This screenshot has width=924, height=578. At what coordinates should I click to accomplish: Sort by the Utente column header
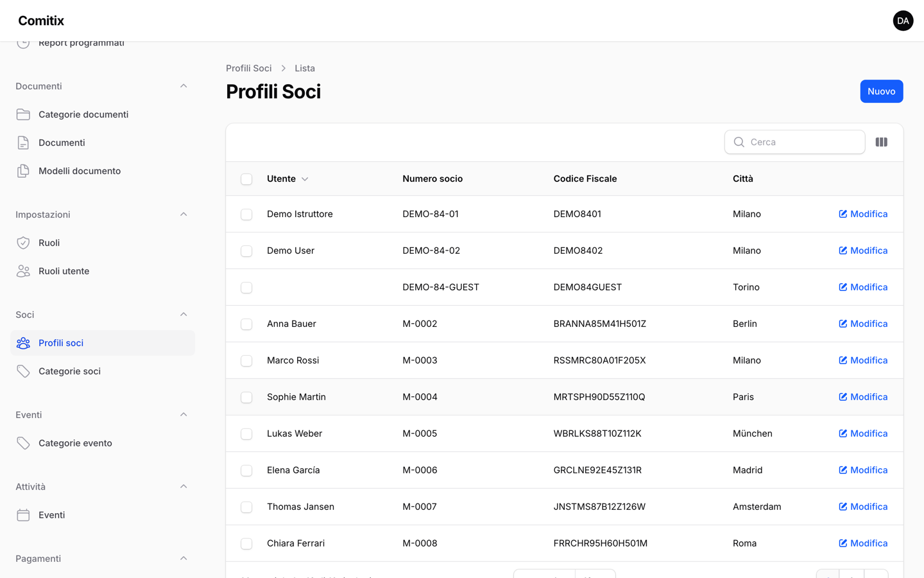(287, 179)
